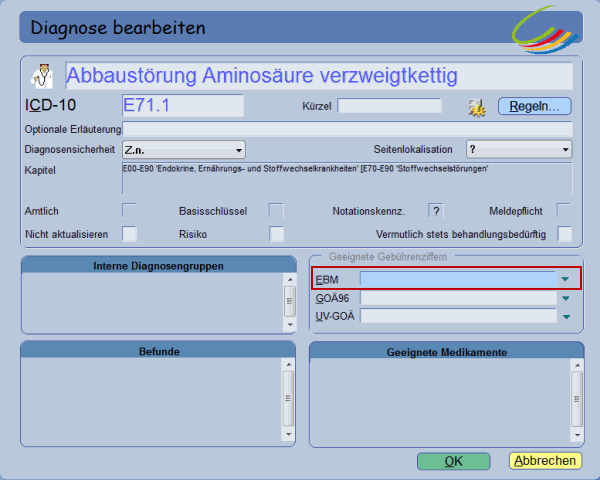The image size is (600, 480).
Task: Click the Geeignete Medikamente panel header
Action: click(447, 352)
